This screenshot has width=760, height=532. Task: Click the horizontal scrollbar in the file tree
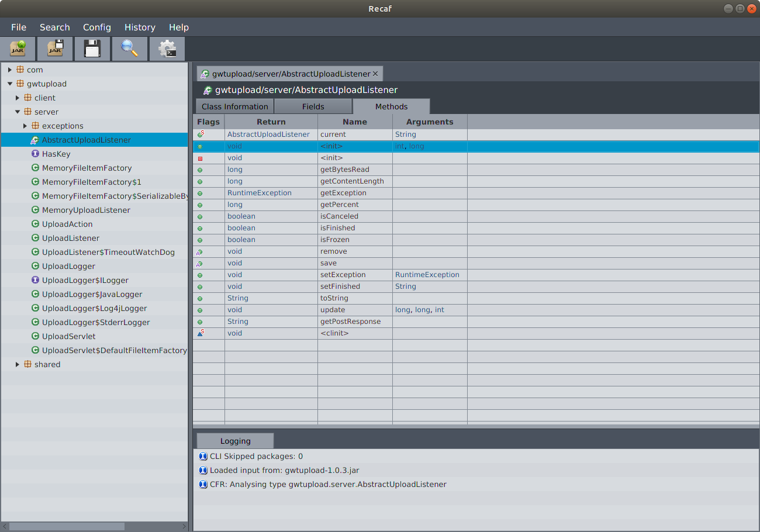(x=67, y=526)
